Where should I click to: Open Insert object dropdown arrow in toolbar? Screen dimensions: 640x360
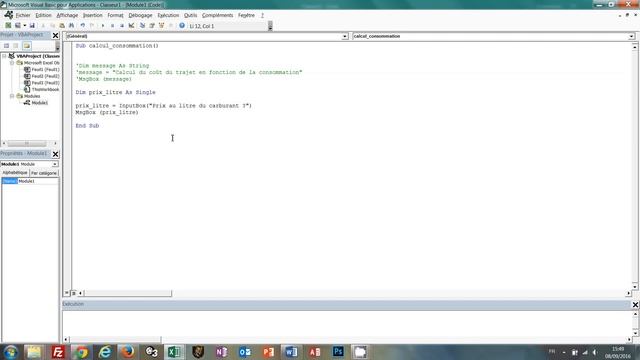(24, 25)
